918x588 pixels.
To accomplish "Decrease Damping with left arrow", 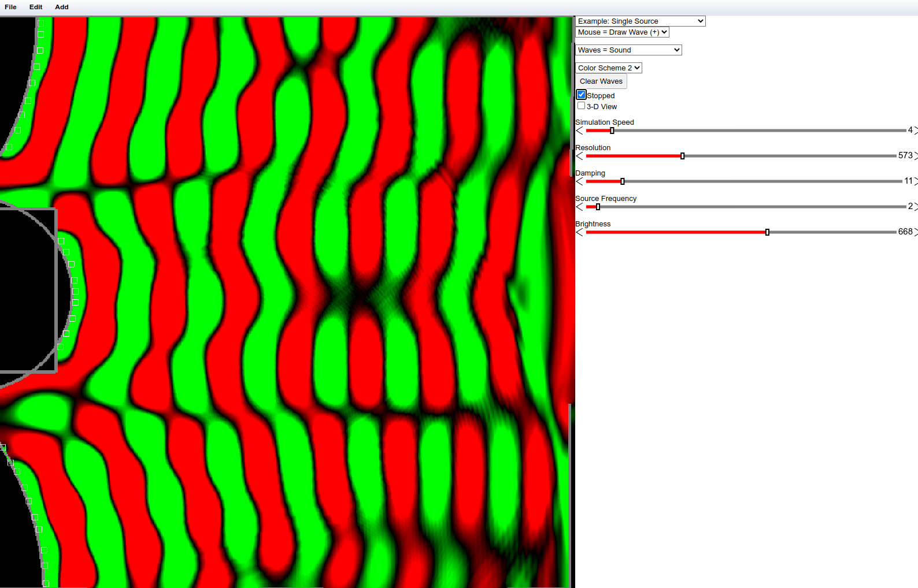I will pos(579,181).
